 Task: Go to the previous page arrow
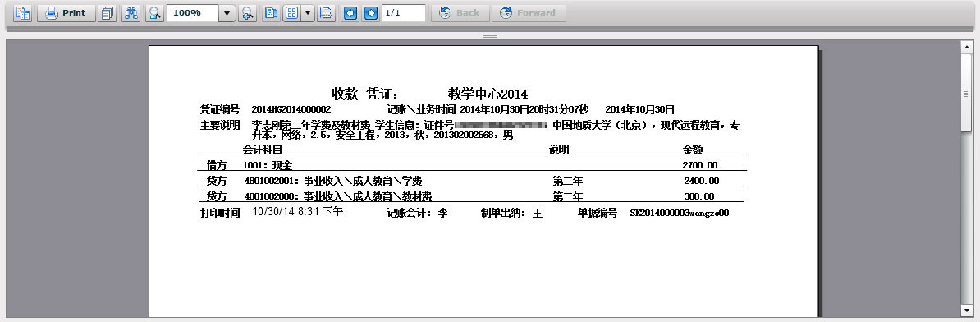coord(350,13)
